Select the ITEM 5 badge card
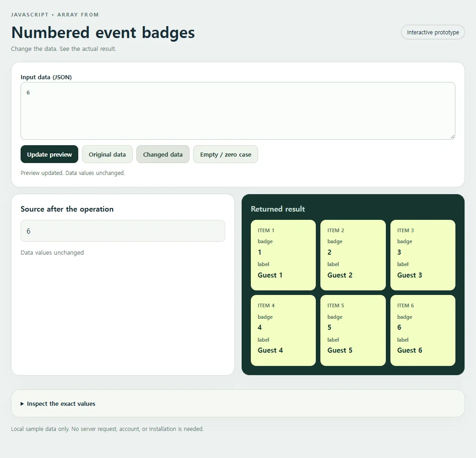Image resolution: width=476 pixels, height=458 pixels. [x=353, y=330]
